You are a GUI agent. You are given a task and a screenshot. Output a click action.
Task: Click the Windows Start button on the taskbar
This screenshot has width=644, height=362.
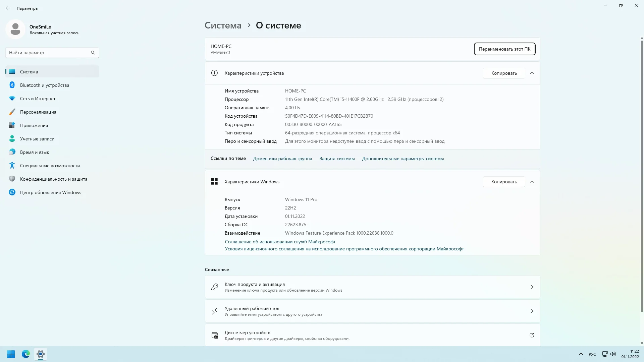pyautogui.click(x=11, y=354)
